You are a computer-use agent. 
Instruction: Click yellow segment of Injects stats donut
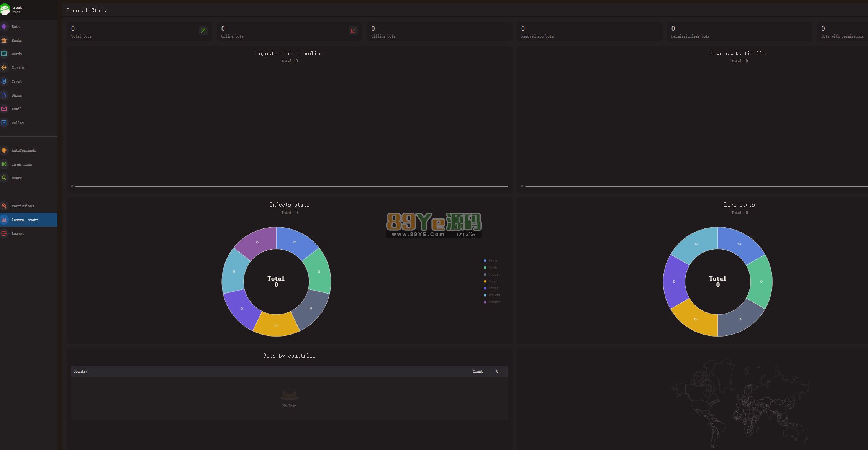(276, 325)
